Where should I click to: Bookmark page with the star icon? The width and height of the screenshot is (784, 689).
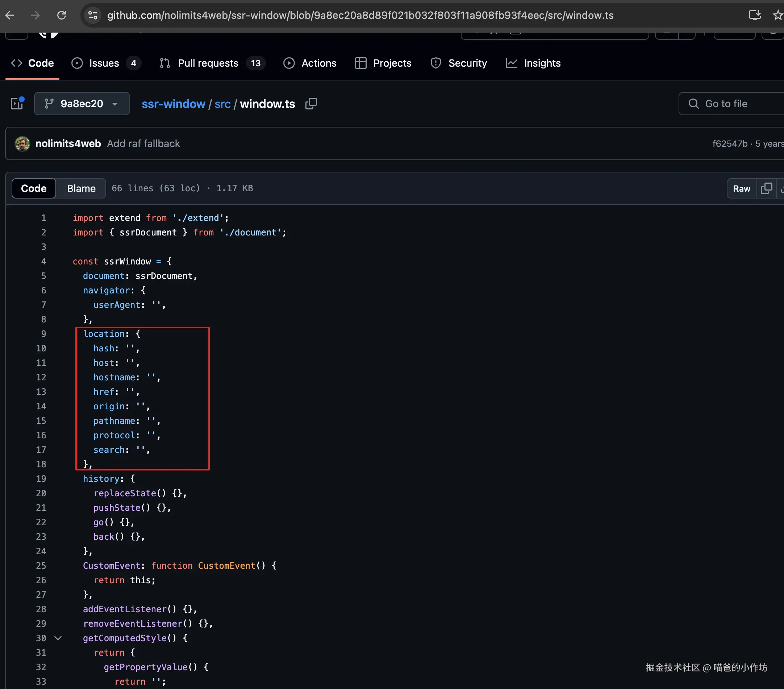point(777,15)
